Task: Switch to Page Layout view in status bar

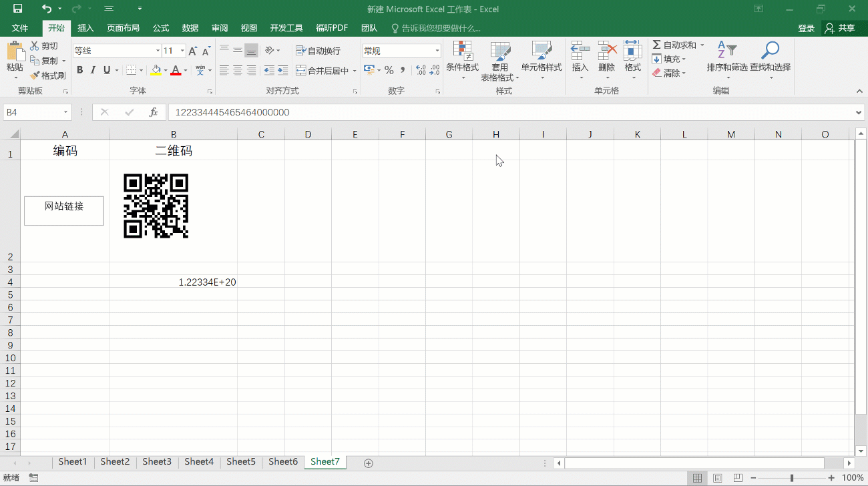Action: click(717, 478)
